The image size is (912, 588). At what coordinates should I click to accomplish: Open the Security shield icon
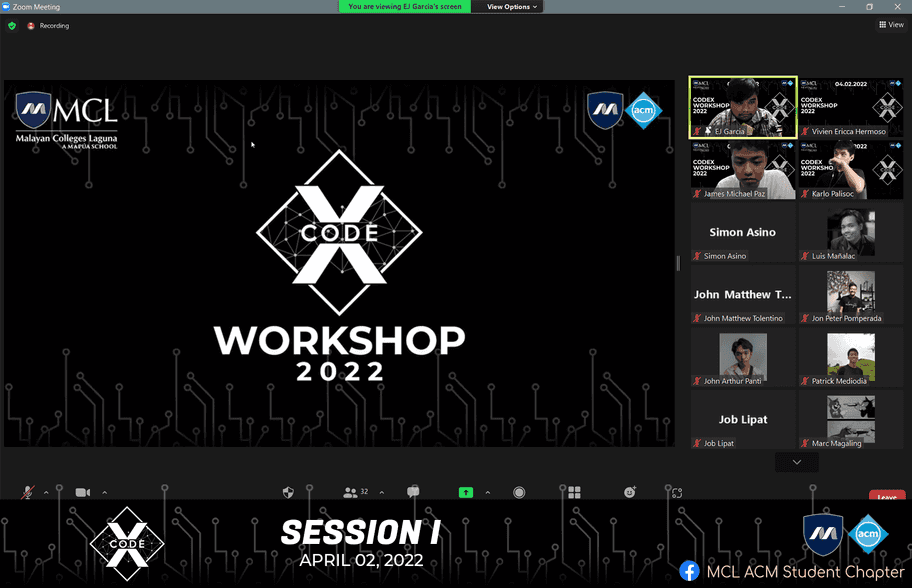pos(289,492)
